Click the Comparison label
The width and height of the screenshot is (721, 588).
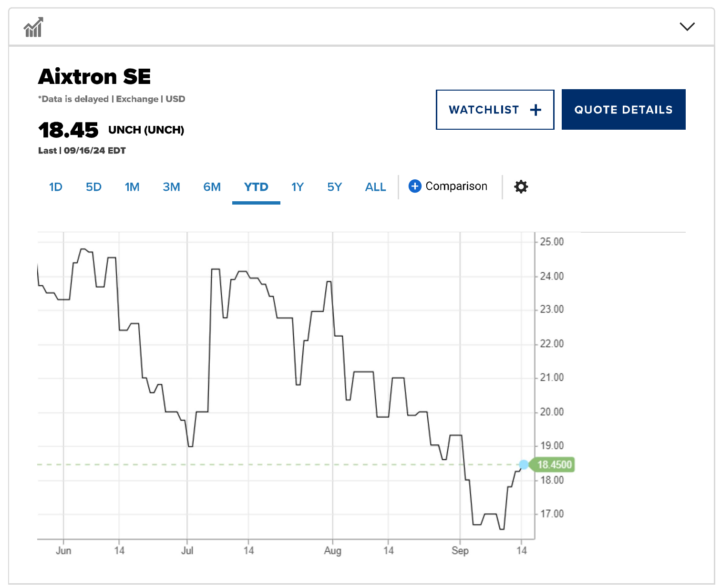point(456,186)
